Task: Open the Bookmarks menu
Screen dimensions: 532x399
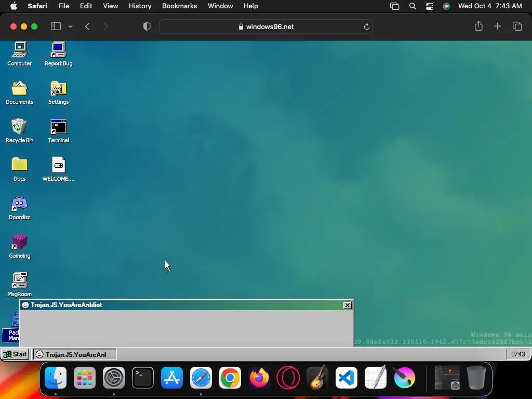Action: click(x=179, y=6)
